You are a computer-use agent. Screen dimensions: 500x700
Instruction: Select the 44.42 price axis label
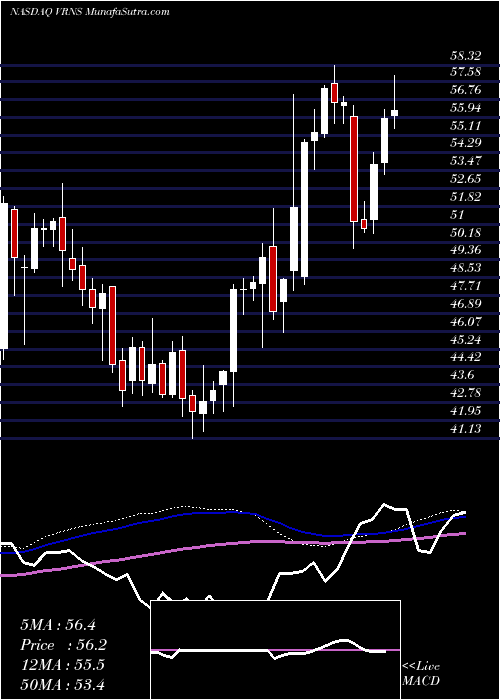coord(465,357)
